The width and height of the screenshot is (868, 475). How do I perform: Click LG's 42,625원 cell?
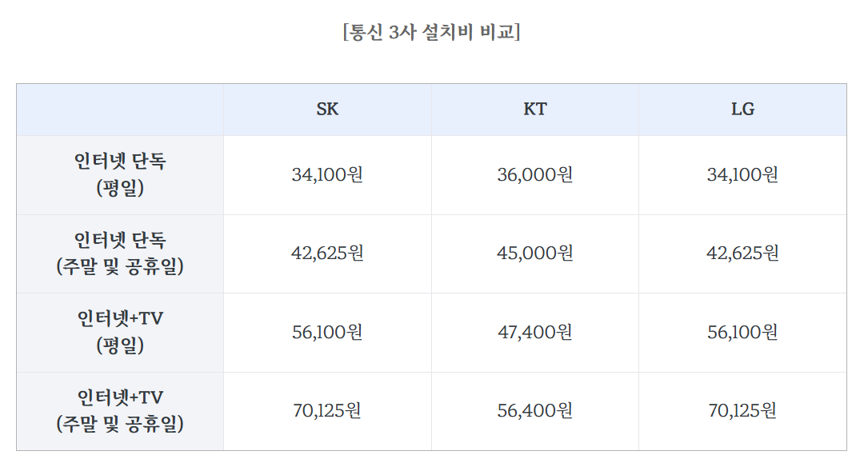pyautogui.click(x=742, y=253)
